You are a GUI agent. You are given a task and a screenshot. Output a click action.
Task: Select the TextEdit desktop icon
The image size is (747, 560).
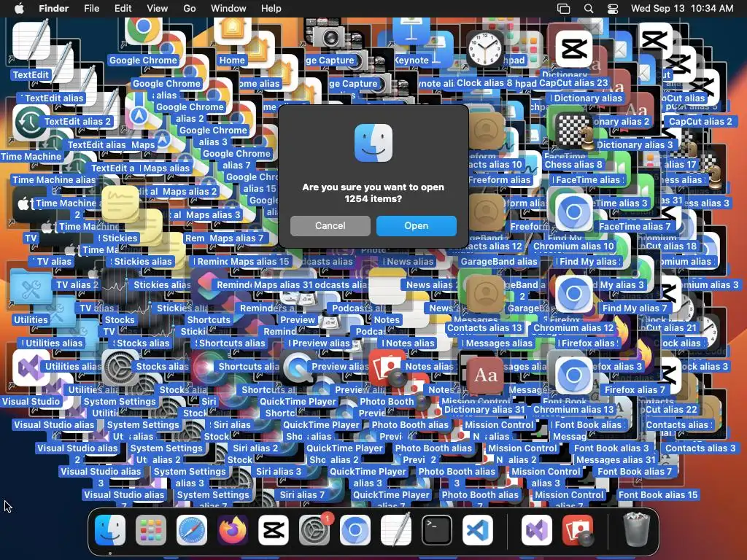[x=31, y=41]
